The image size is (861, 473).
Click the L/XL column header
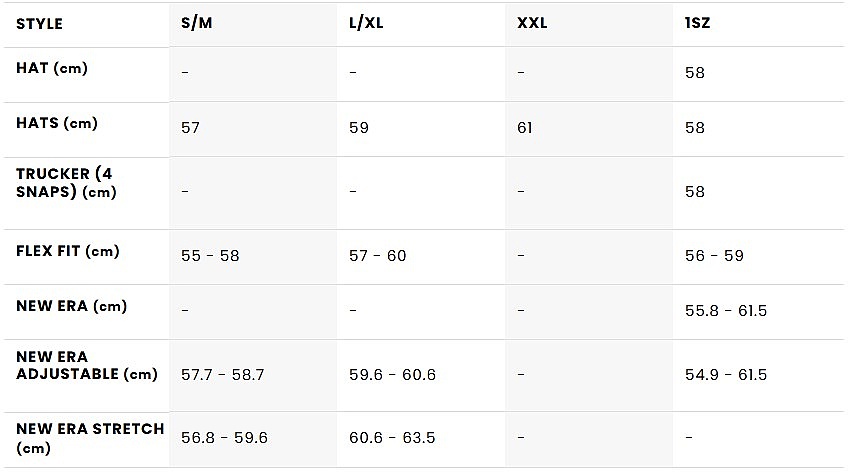(x=368, y=23)
